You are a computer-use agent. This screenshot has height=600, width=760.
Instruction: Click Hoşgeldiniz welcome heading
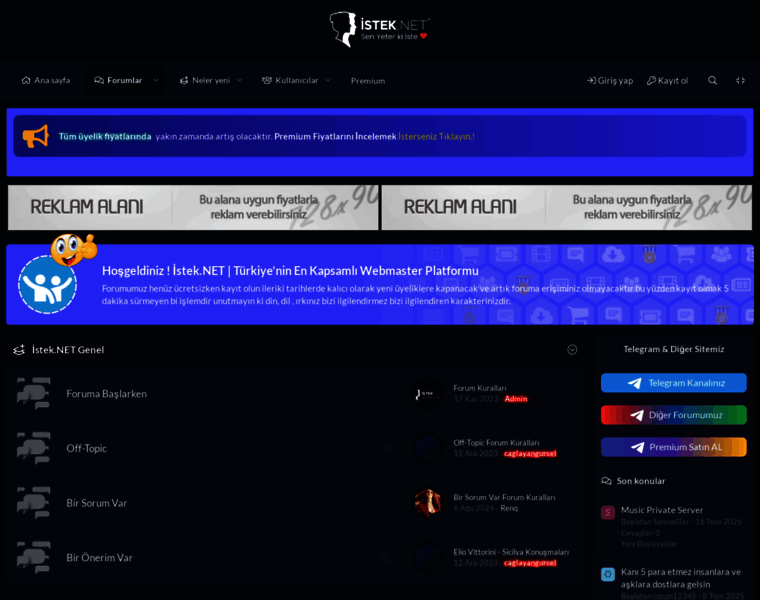click(290, 271)
